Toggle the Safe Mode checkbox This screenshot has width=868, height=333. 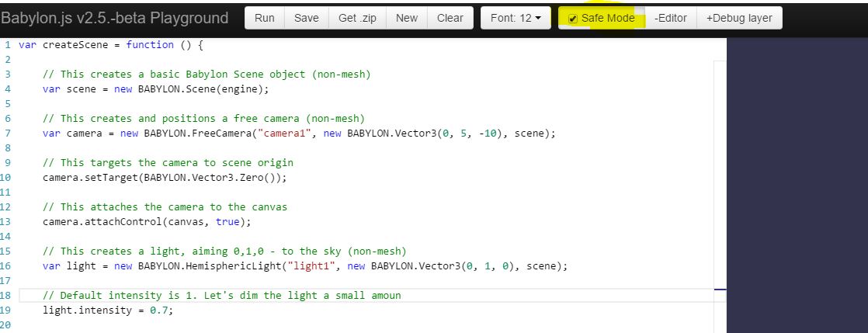pyautogui.click(x=573, y=19)
